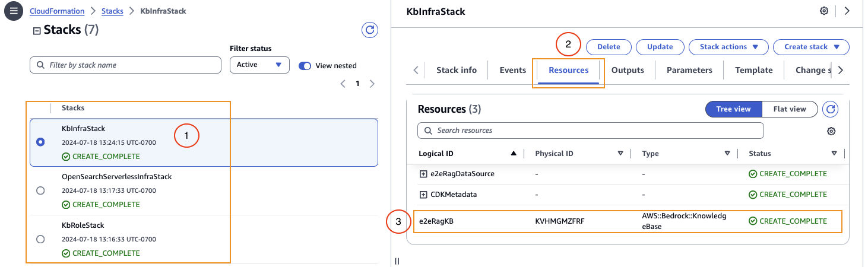Screen dimensions: 868x267
Task: Select the KbRoleStack radio button
Action: 40,239
